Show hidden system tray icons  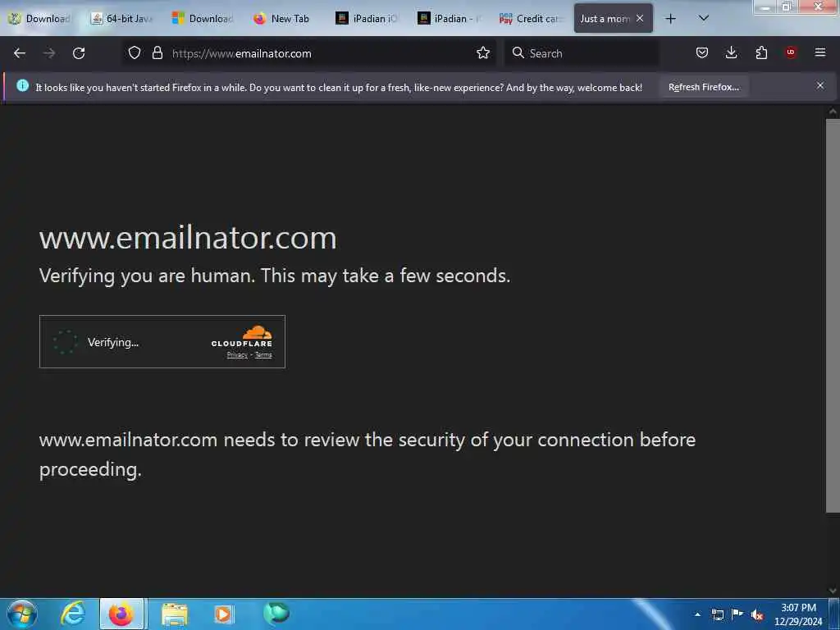pyautogui.click(x=697, y=614)
